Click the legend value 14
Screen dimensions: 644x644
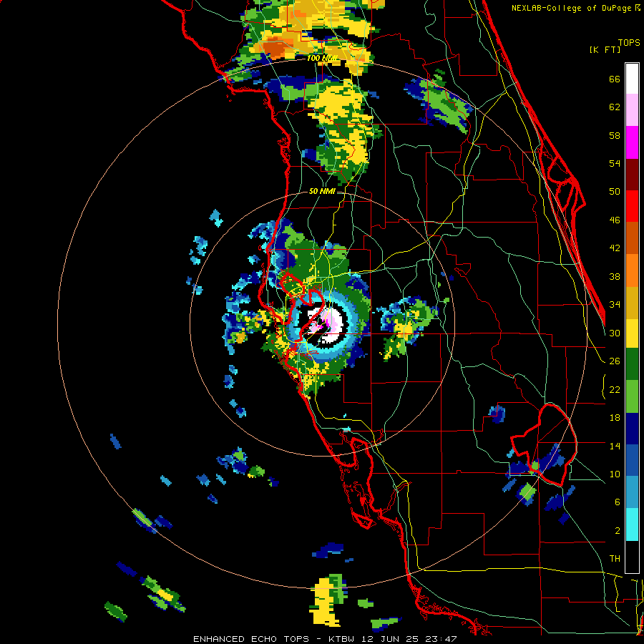pyautogui.click(x=615, y=446)
